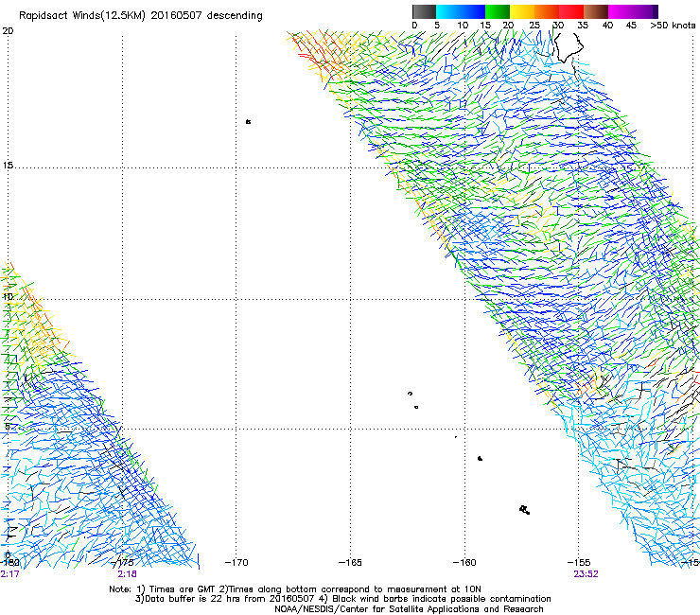
Task: Click the island outline nearest the bottom edge
Action: click(525, 510)
